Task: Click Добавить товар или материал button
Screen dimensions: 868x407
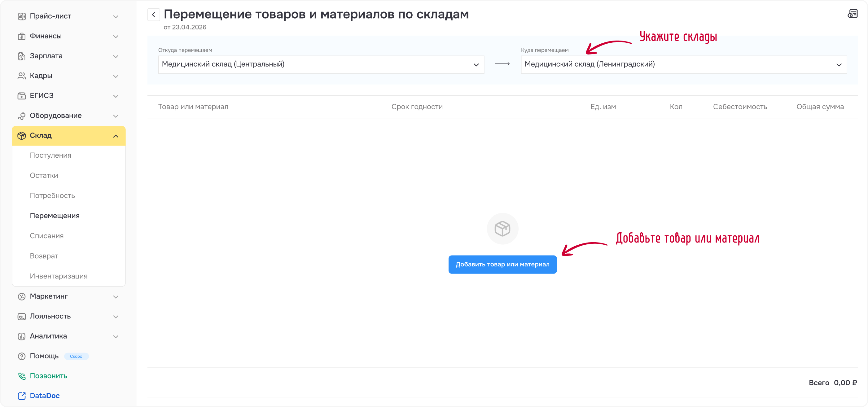Action: [502, 265]
